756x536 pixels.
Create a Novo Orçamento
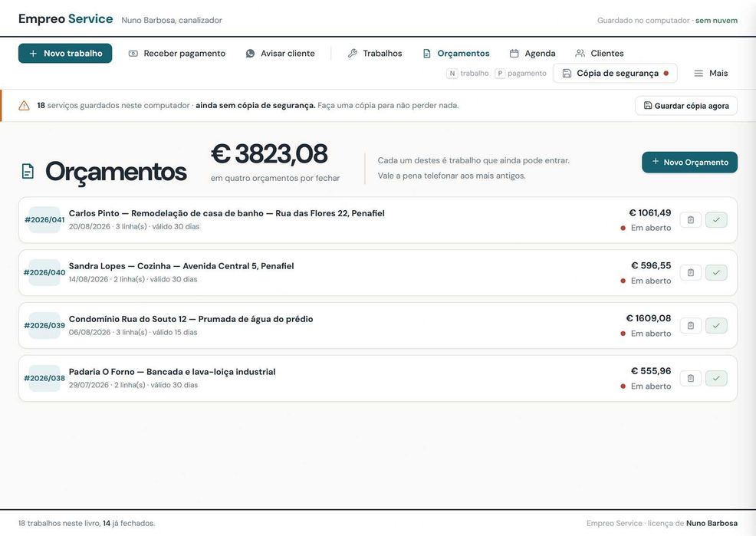click(x=689, y=163)
